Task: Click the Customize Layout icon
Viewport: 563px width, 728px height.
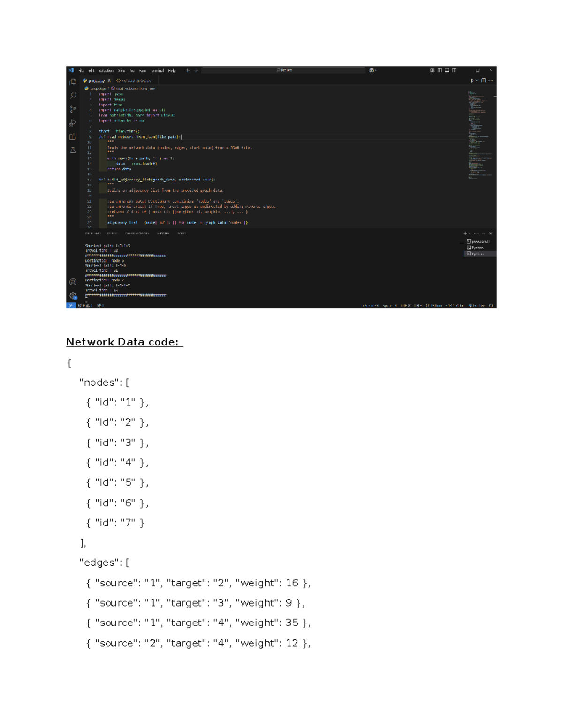Action: pos(432,70)
